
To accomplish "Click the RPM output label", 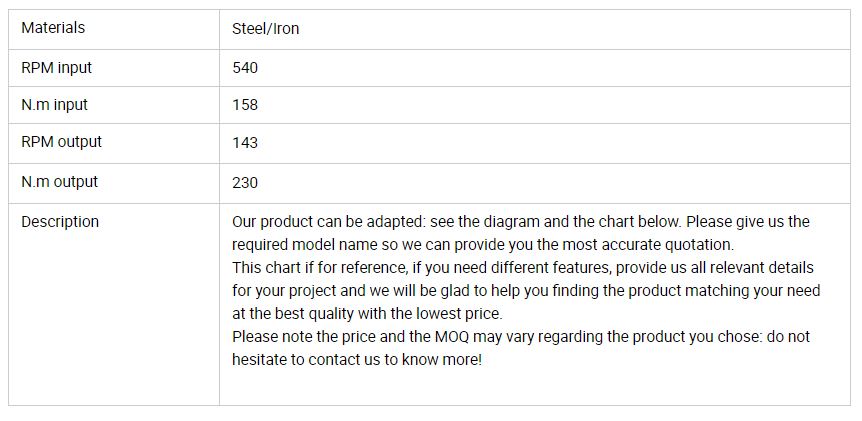I will (61, 142).
